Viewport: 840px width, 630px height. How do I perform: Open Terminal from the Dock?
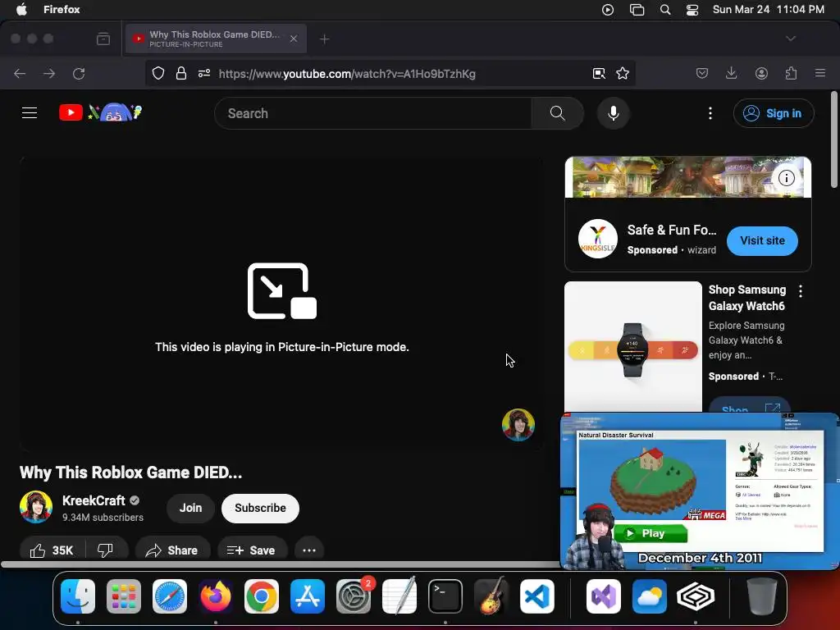pyautogui.click(x=445, y=596)
